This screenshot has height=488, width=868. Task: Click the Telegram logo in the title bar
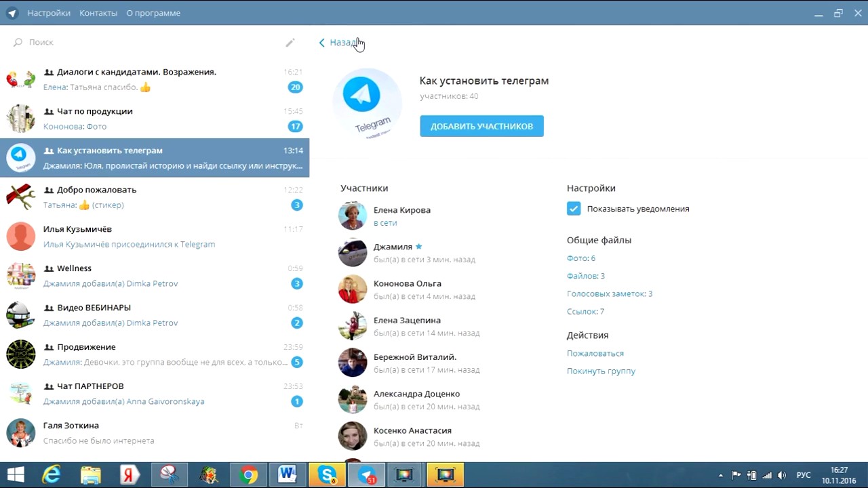tap(12, 13)
